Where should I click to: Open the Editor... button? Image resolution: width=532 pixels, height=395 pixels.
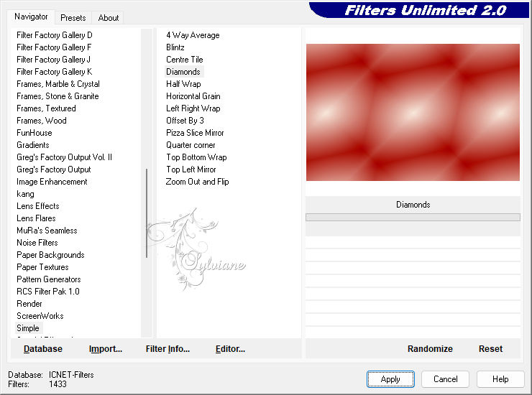230,349
